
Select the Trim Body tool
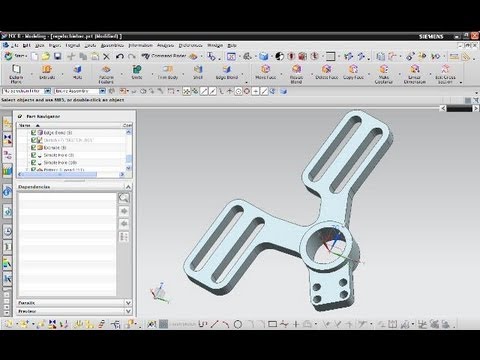(168, 72)
